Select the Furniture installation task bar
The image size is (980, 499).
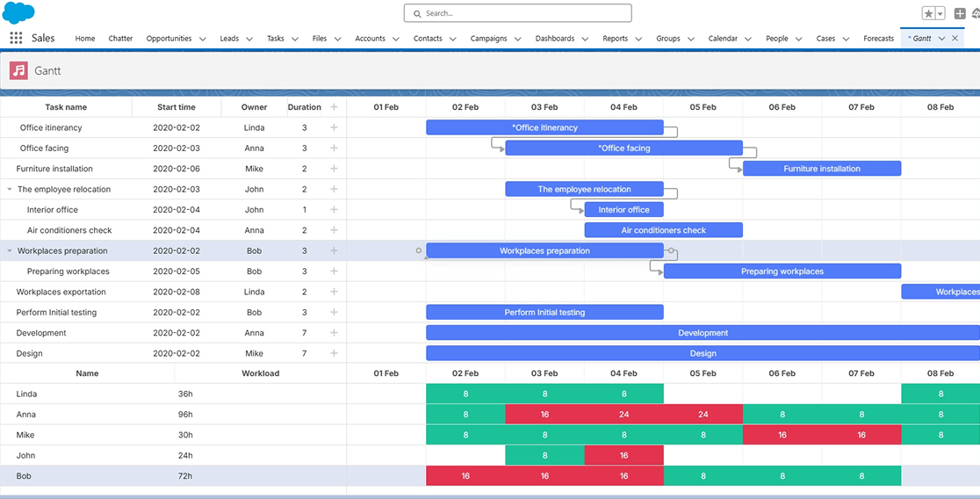(821, 169)
